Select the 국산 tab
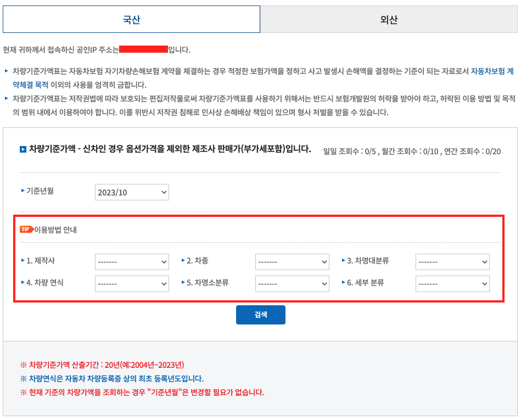This screenshot has height=420, width=521. (x=131, y=19)
